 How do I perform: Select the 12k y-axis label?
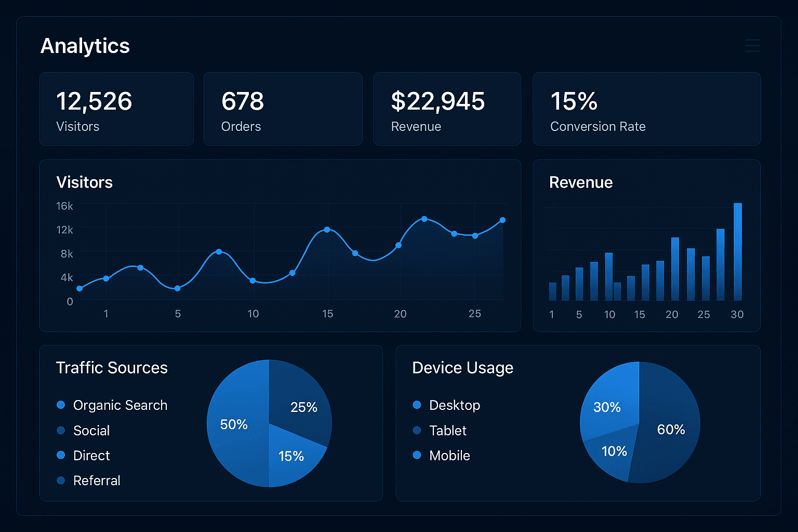[x=64, y=230]
